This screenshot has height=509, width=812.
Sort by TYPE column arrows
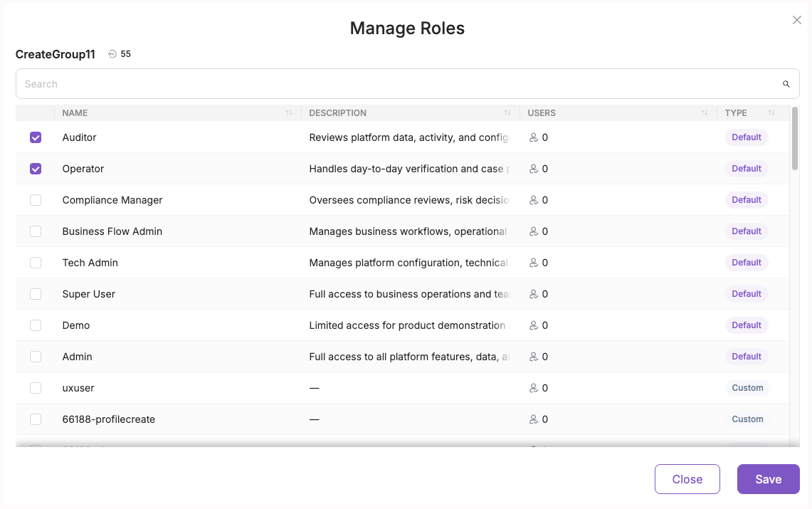(771, 113)
